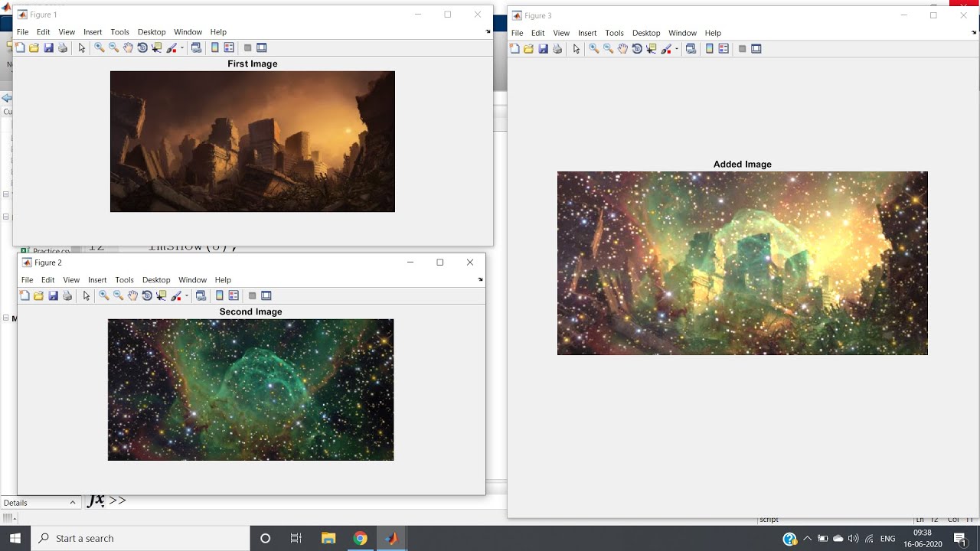Click the Added Image picture in Figure 3

pos(743,263)
